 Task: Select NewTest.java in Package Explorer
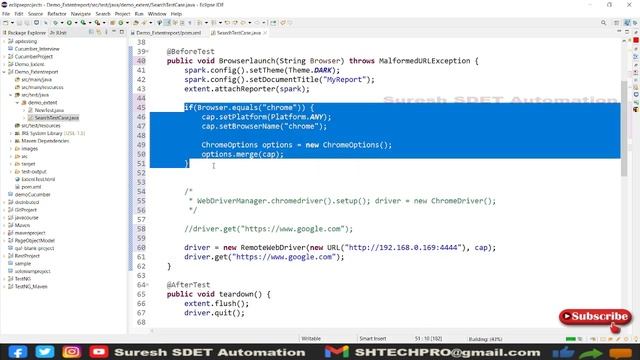pyautogui.click(x=46, y=110)
